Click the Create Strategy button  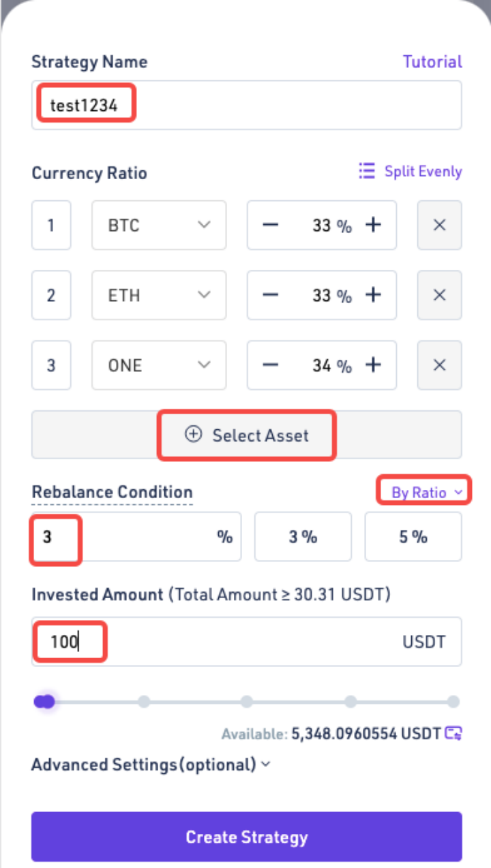click(x=246, y=837)
